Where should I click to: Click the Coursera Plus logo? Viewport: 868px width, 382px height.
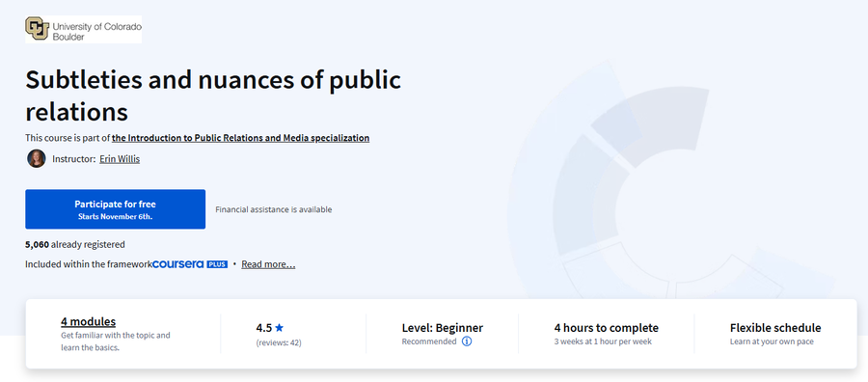click(190, 264)
